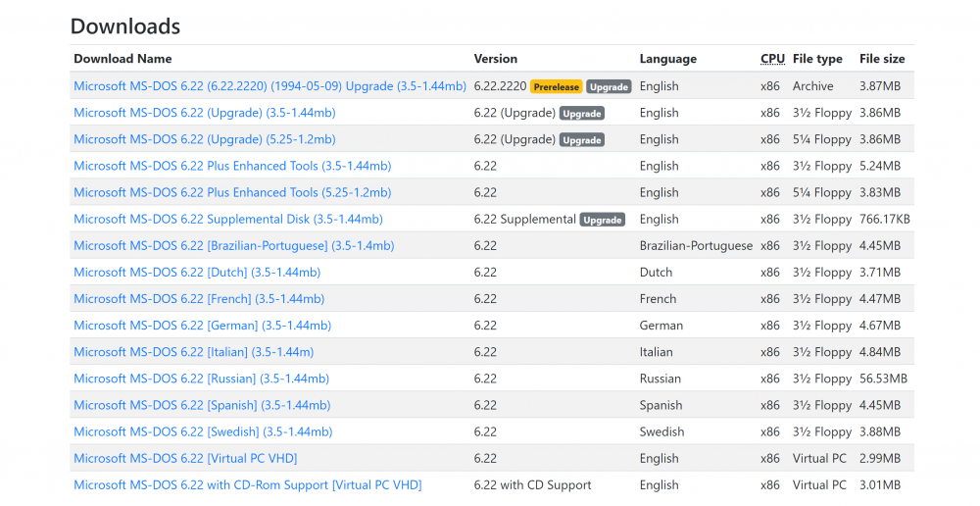
Task: Click the File size column header
Action: 882,59
